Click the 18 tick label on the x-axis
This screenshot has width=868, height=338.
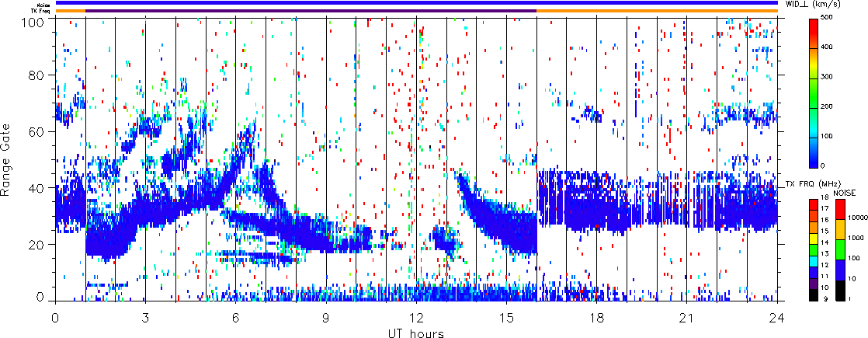coord(597,317)
